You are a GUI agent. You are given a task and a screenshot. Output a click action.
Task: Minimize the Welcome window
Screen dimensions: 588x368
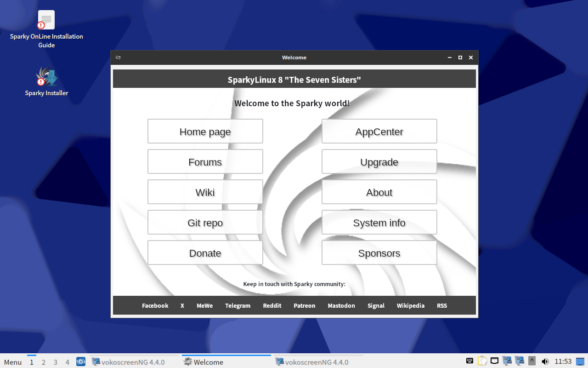click(x=450, y=57)
